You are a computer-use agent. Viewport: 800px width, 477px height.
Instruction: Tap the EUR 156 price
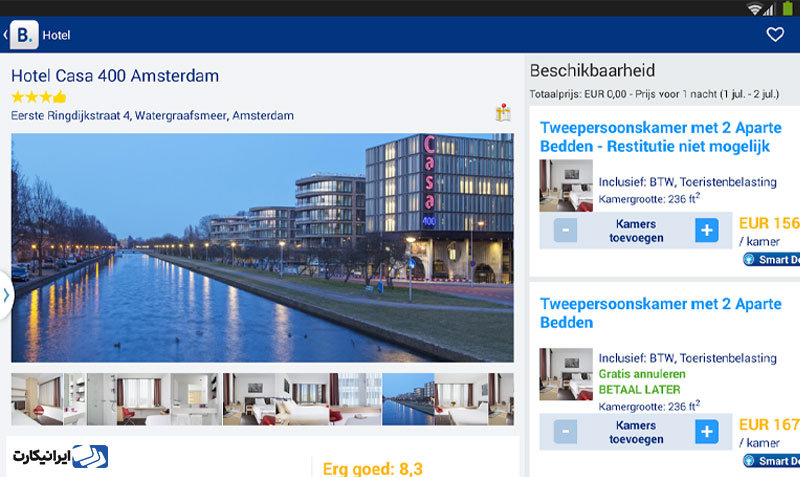click(x=769, y=223)
